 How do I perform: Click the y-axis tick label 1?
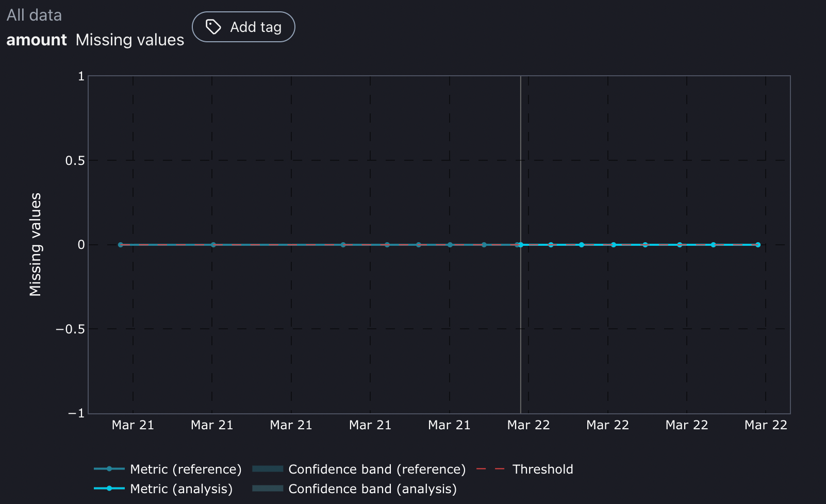(81, 77)
